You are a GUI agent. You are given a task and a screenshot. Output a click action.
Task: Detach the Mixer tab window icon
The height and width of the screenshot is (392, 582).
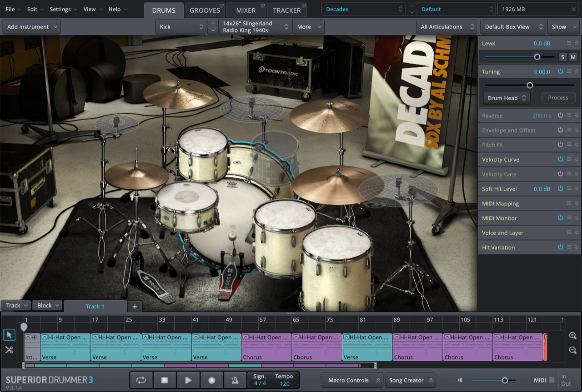click(x=262, y=5)
